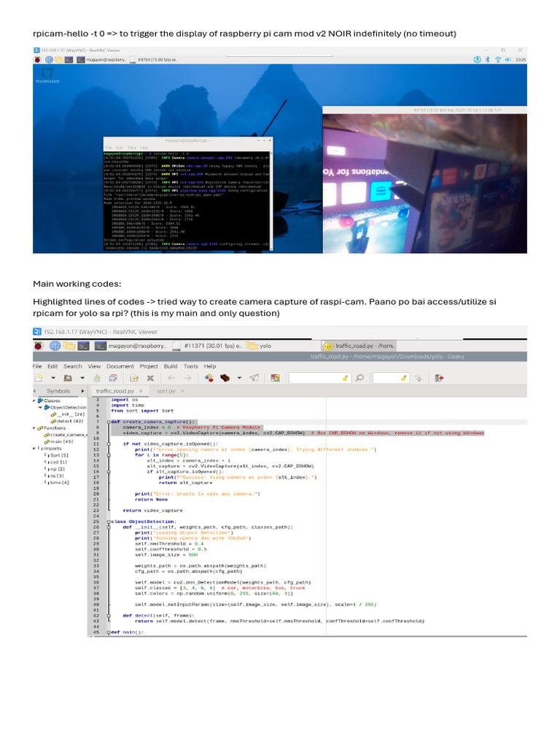Click the Quit icon in Geany toolbar
560x747 pixels.
[439, 378]
